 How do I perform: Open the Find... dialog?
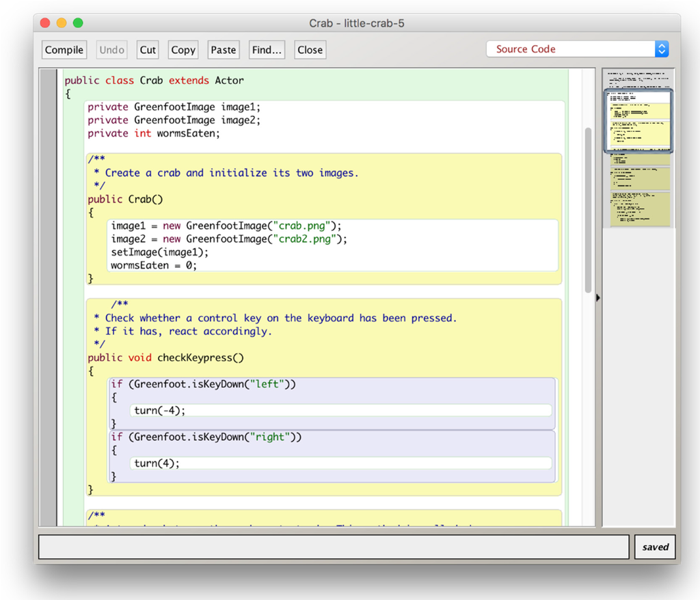(267, 50)
